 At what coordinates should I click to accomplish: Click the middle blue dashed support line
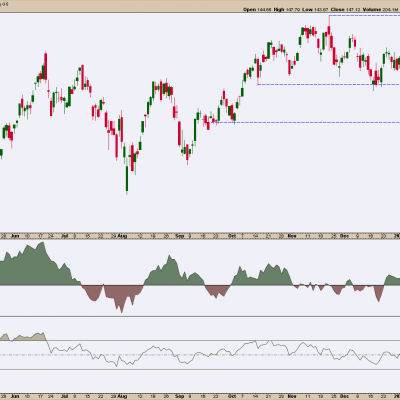point(329,84)
